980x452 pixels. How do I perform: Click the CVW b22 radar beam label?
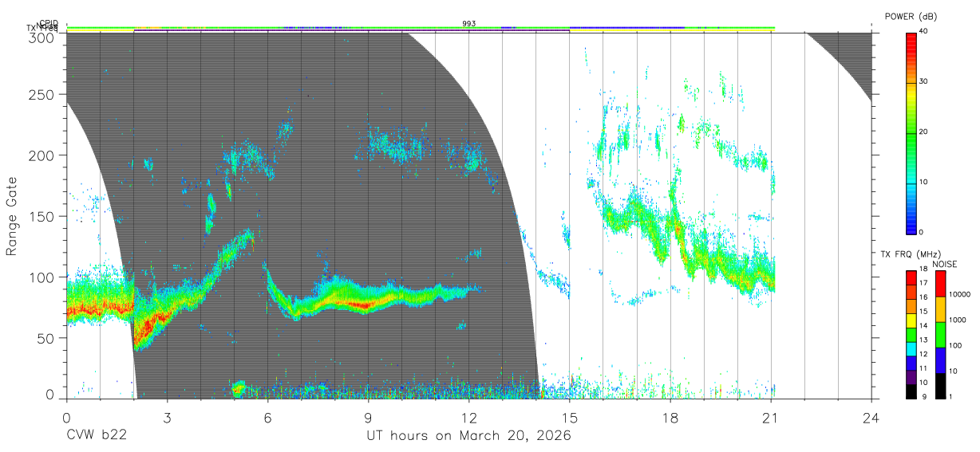[x=97, y=436]
